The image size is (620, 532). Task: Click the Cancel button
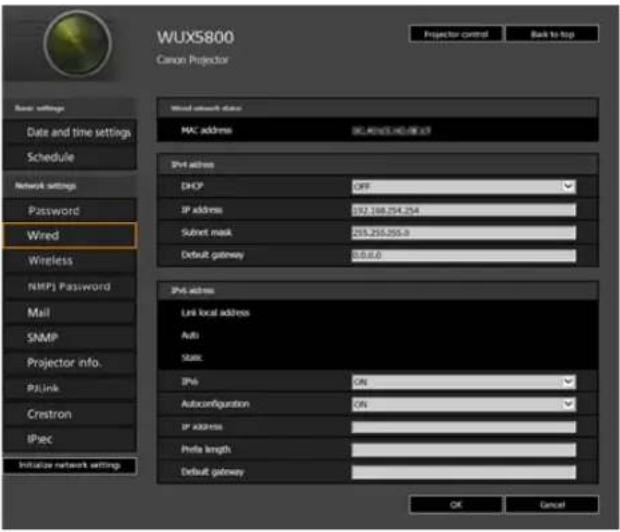pos(552,504)
